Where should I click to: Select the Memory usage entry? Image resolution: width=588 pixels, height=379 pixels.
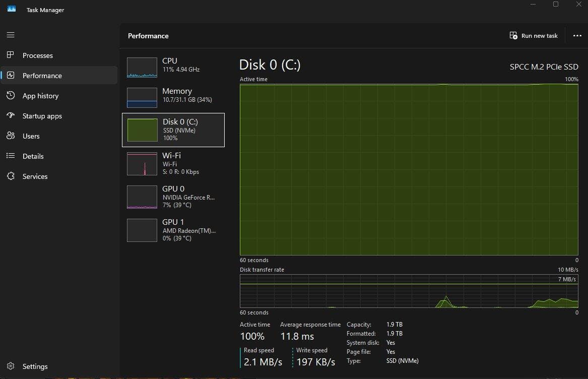pyautogui.click(x=173, y=97)
